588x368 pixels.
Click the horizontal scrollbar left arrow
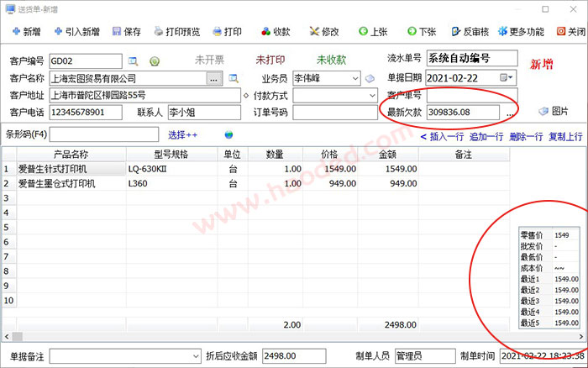point(7,337)
